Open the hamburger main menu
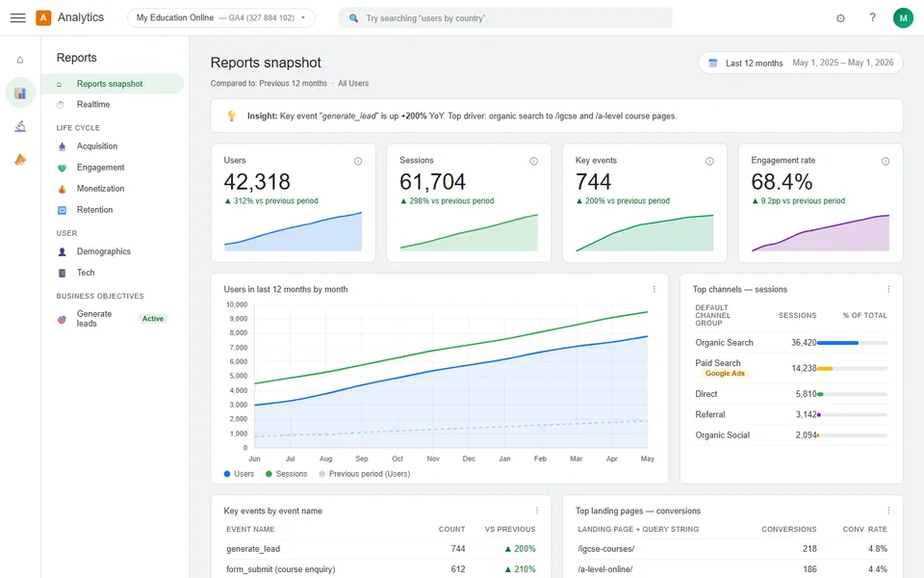924x578 pixels. coord(18,17)
